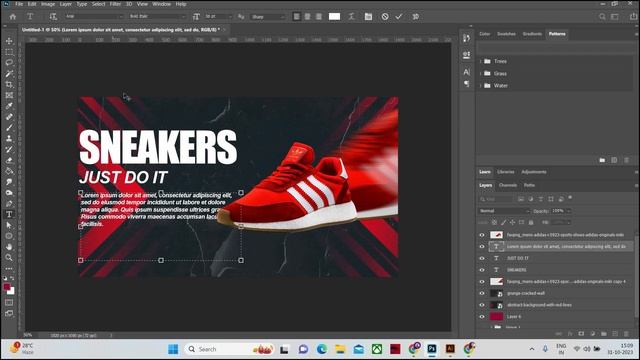This screenshot has width=640, height=360.
Task: Hide the JUST DO IT layer
Action: (482, 258)
